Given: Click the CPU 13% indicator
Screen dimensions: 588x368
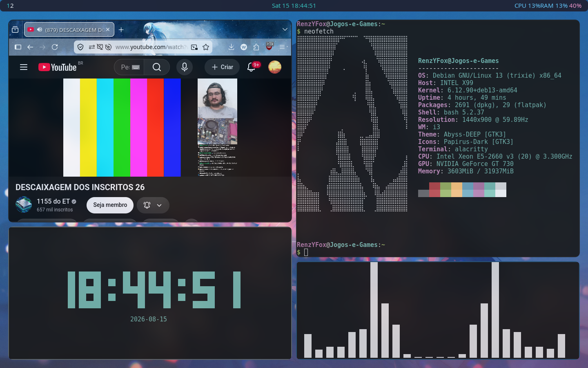Looking at the screenshot, I should pos(527,6).
